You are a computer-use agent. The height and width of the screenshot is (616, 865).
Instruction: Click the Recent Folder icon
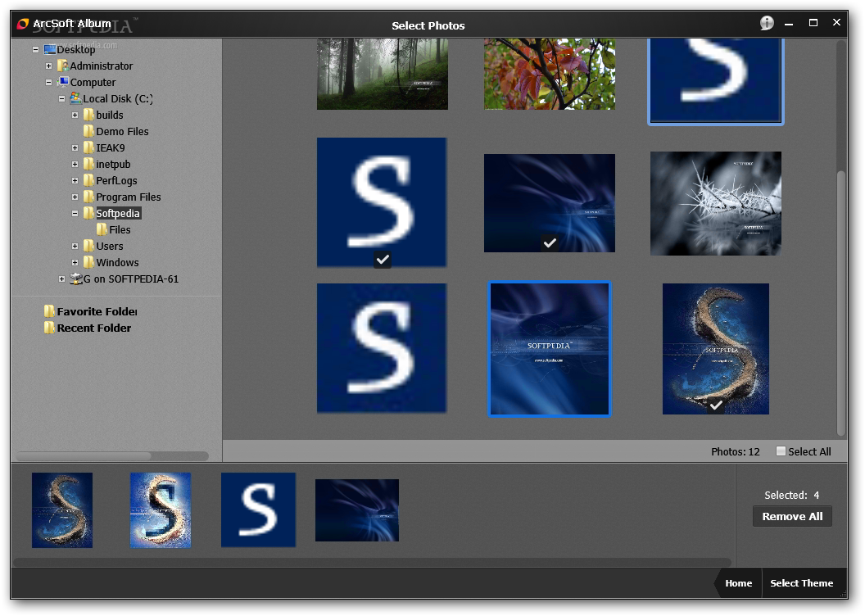coord(50,328)
